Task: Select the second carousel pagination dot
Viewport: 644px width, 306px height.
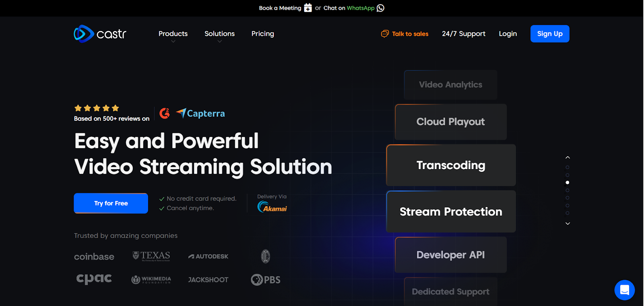Action: point(568,175)
